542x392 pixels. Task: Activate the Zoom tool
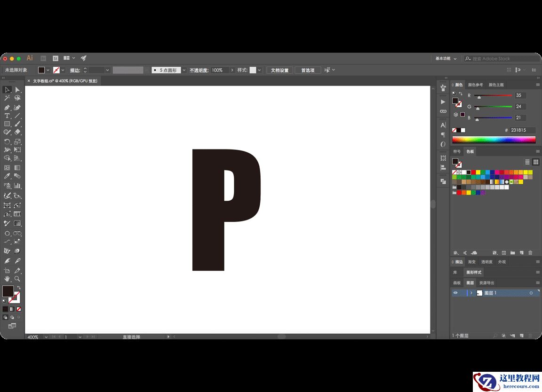point(18,278)
